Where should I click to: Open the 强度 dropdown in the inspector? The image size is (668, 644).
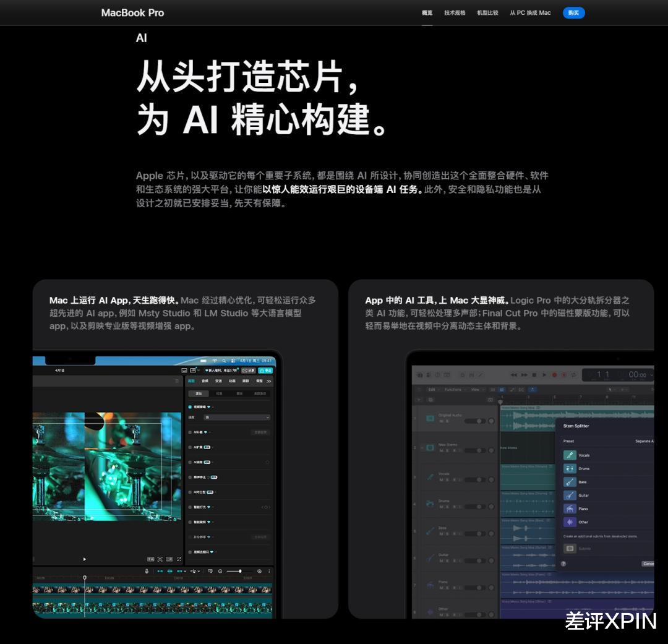coord(237,417)
